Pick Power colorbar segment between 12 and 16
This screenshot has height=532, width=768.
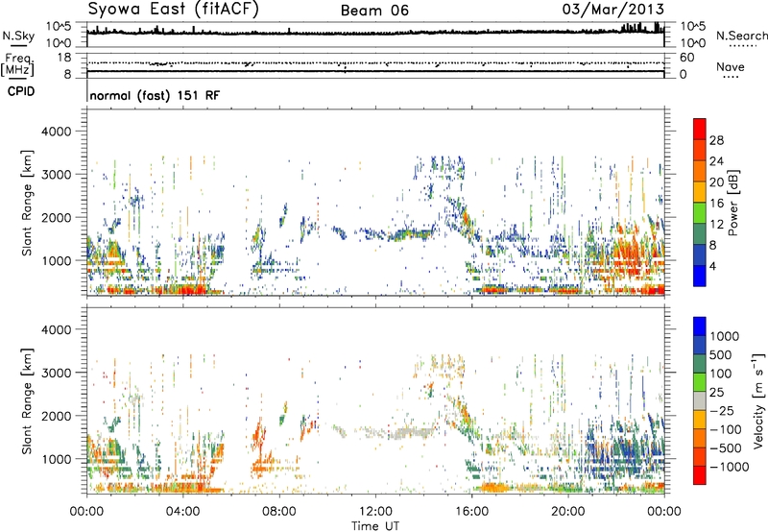click(x=700, y=213)
